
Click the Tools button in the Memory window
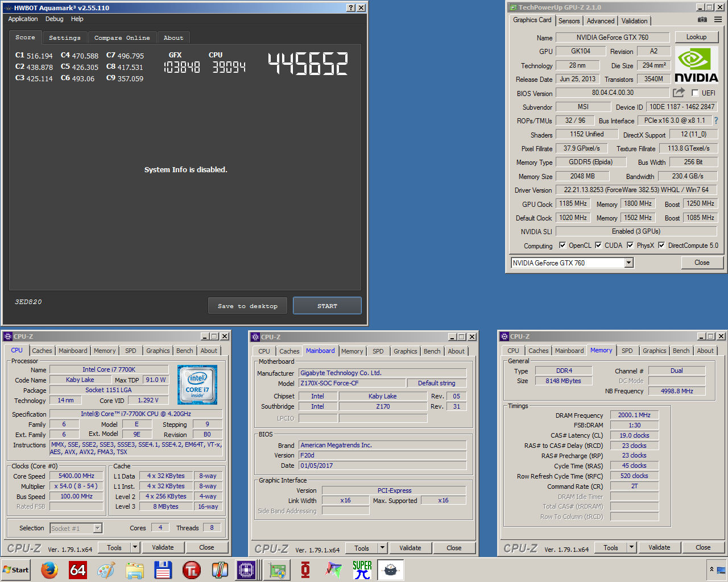click(x=611, y=547)
